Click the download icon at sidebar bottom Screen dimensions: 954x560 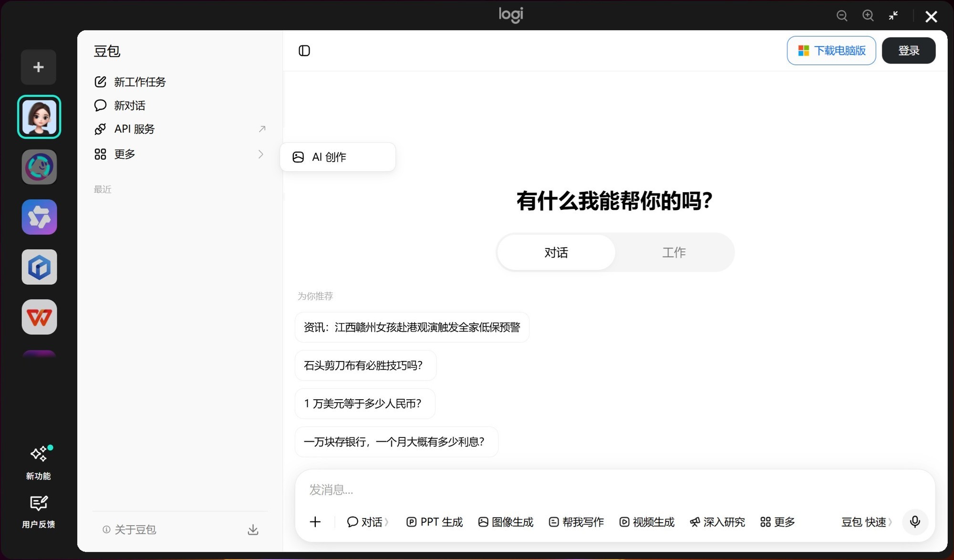click(x=253, y=529)
